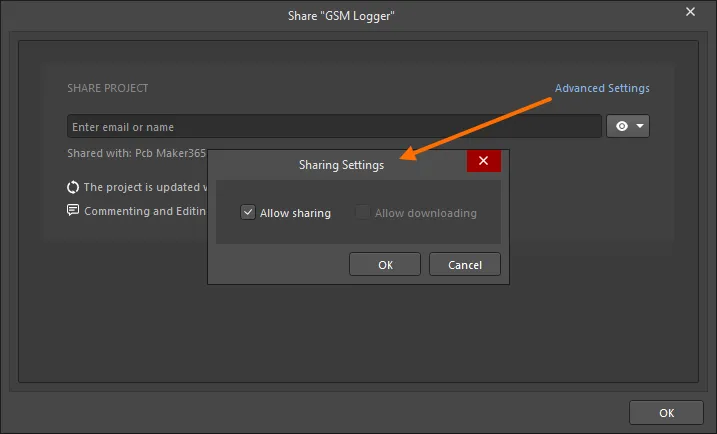The height and width of the screenshot is (434, 717).
Task: Click the SHARE PROJECT heading
Action: (x=107, y=88)
